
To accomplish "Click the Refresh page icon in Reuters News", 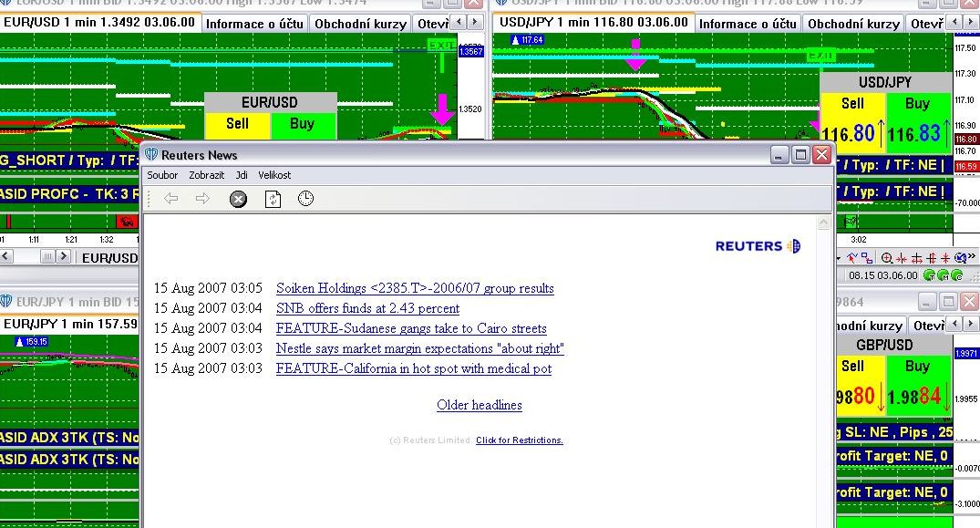I will (273, 200).
